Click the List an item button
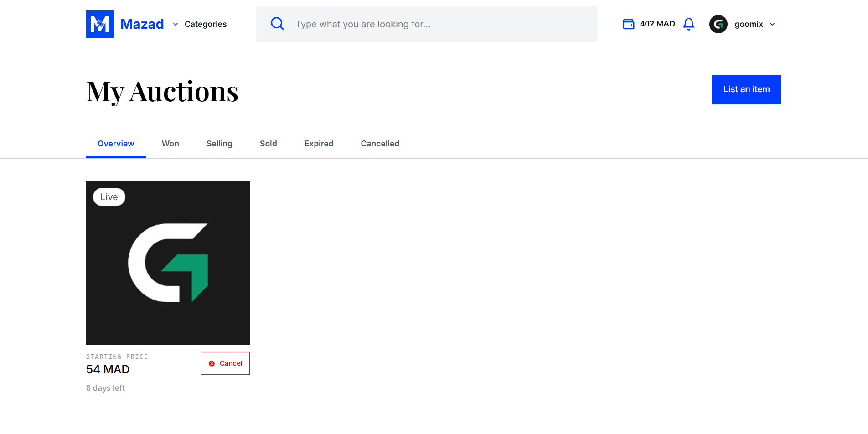The image size is (868, 434). 747,89
